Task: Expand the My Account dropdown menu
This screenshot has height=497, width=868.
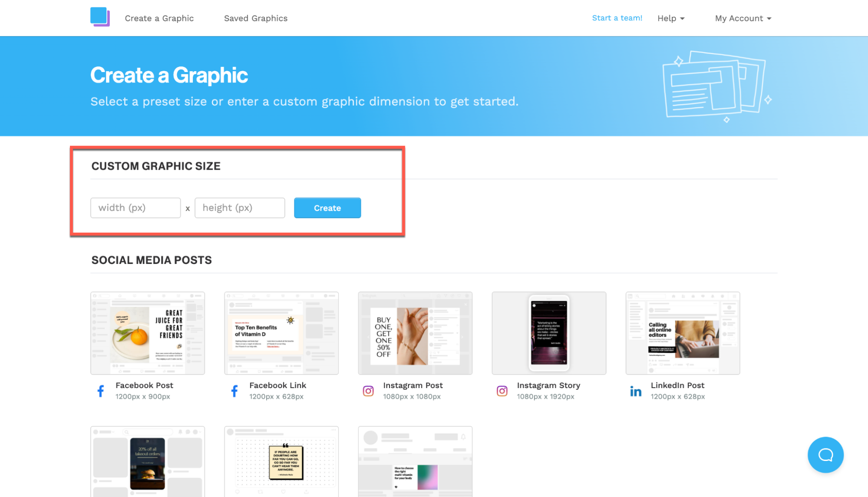Action: [x=742, y=18]
